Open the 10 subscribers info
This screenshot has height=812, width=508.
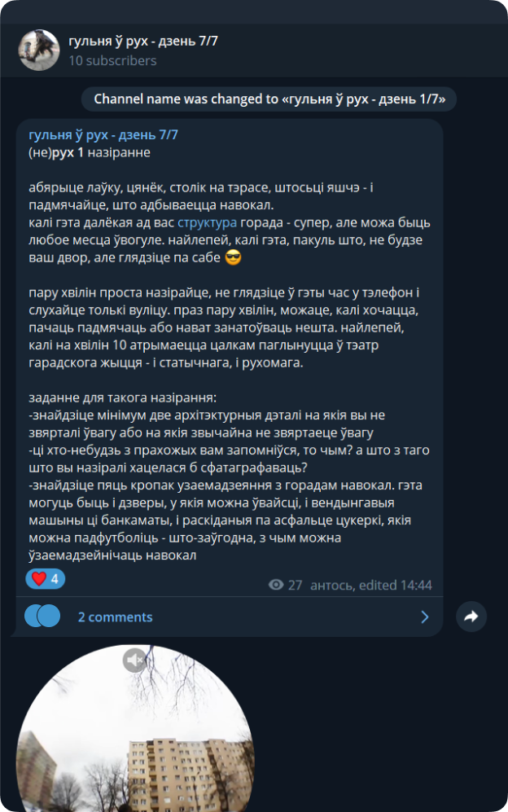[112, 60]
